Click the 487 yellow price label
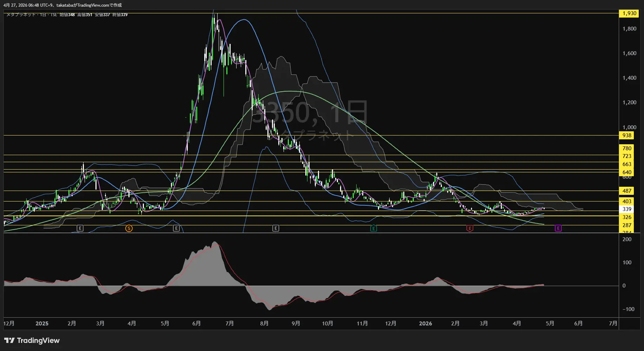644x351 pixels. point(627,191)
